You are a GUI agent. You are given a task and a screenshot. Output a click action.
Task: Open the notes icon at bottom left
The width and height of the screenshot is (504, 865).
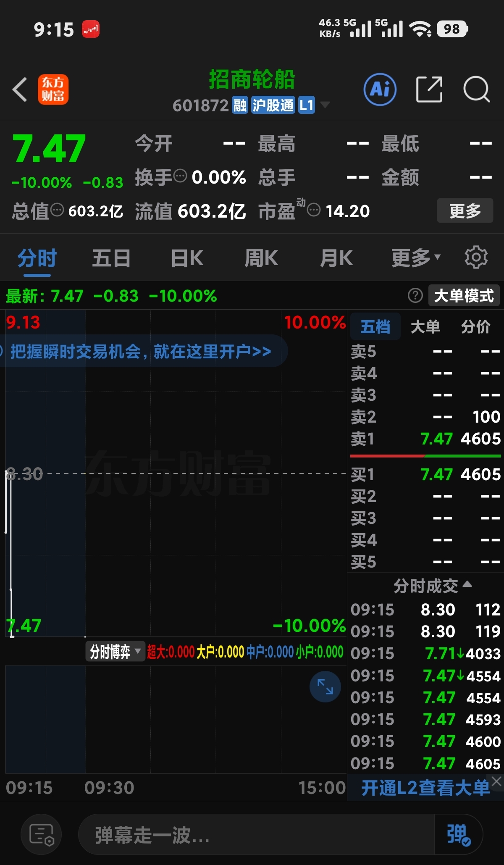[41, 834]
